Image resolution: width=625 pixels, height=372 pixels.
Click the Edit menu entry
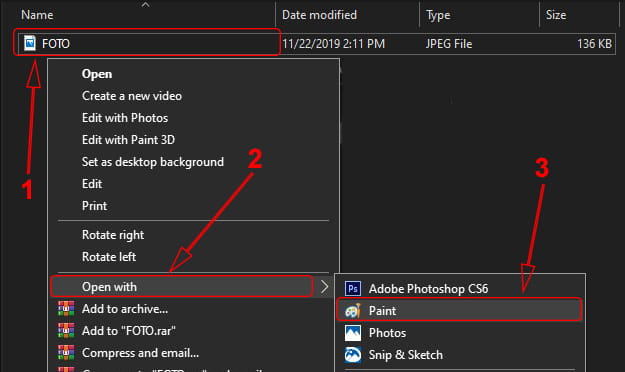[92, 184]
